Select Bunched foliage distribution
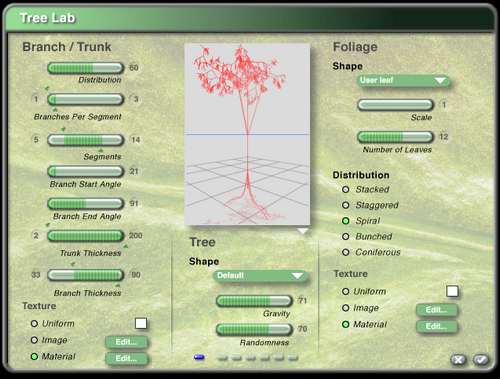Image resolution: width=500 pixels, height=379 pixels. [x=346, y=236]
